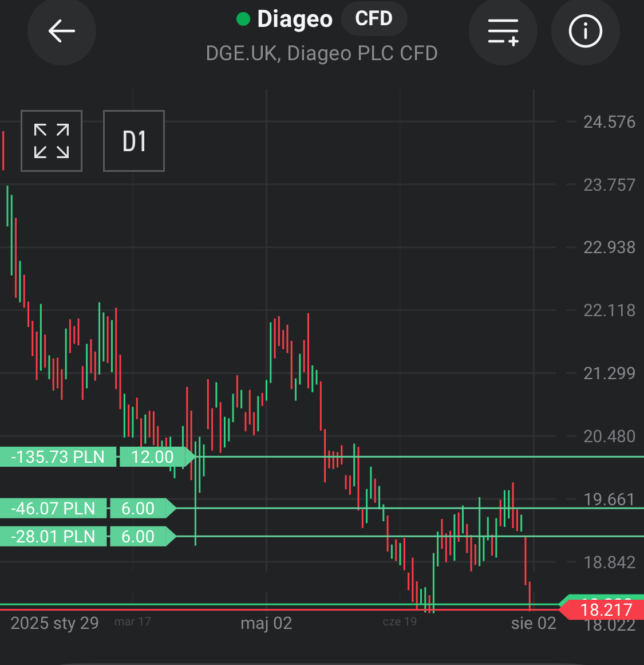Select the -46.07 PLN position label

pos(53,508)
